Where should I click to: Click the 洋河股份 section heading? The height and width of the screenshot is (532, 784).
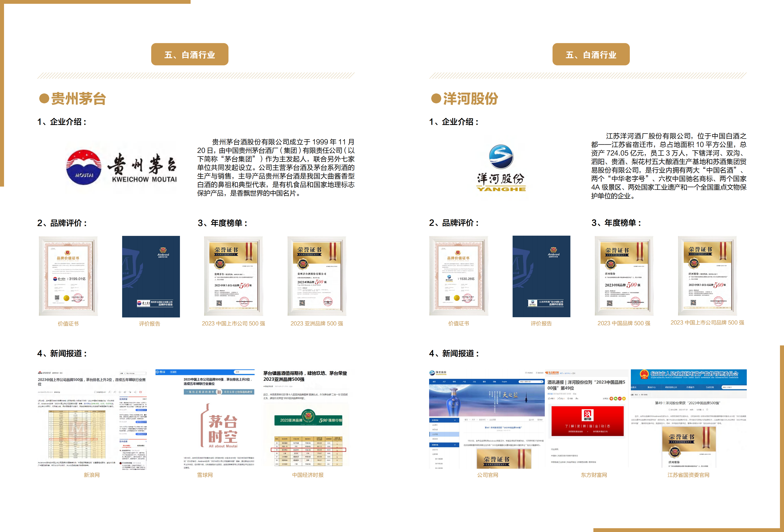tap(470, 99)
